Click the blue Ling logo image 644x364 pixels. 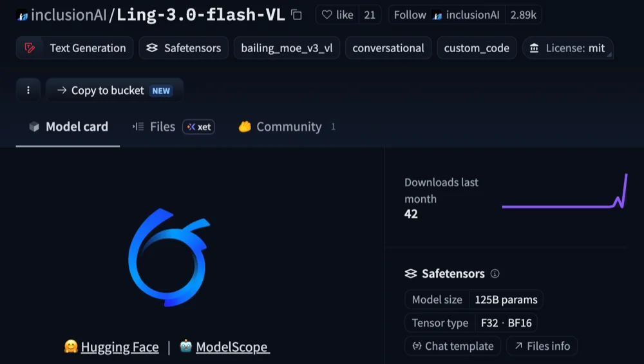169,257
